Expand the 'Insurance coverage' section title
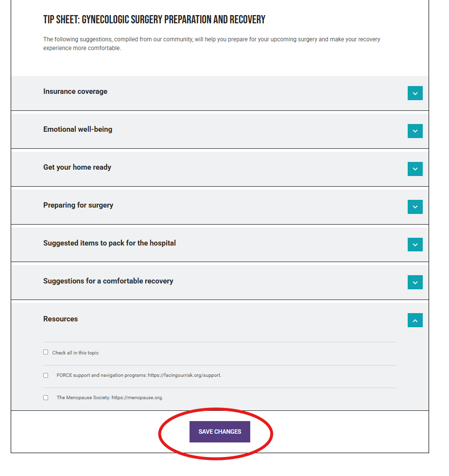This screenshot has height=476, width=449. (x=75, y=91)
